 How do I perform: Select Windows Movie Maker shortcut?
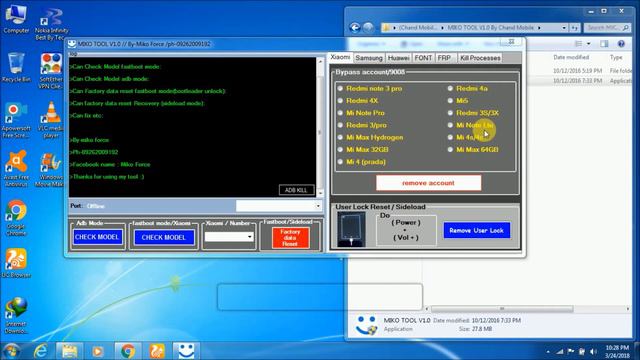(x=50, y=169)
